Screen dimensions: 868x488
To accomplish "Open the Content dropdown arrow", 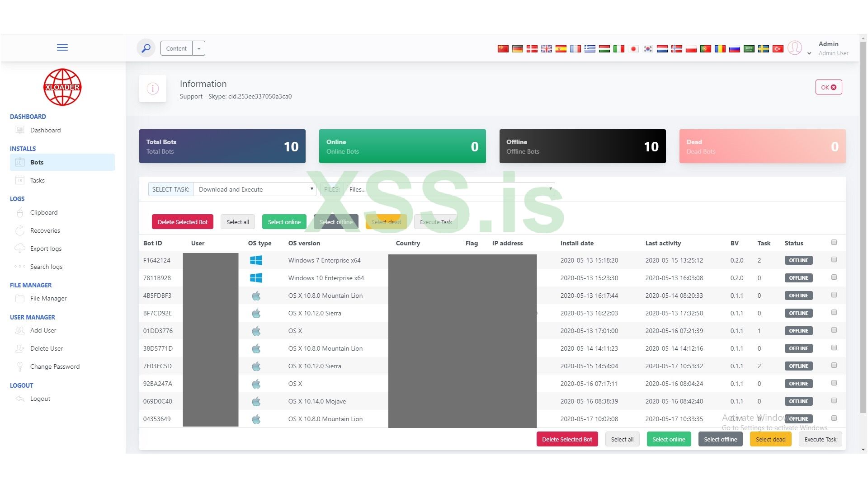I will point(199,48).
